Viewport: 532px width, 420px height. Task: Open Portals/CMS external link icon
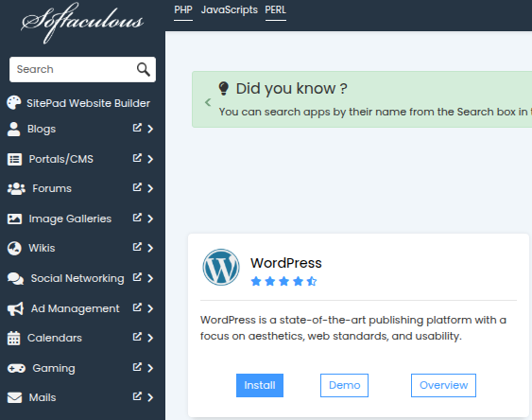tap(137, 158)
